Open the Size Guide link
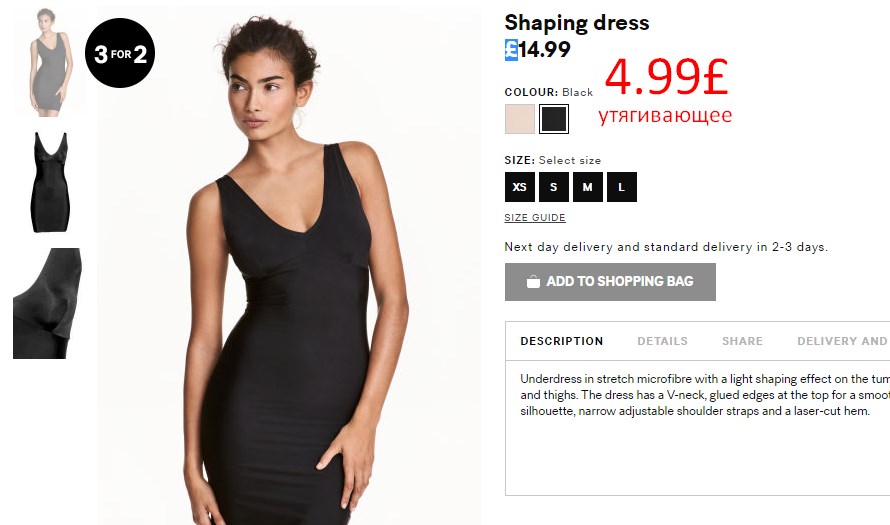Image resolution: width=890 pixels, height=525 pixels. click(x=535, y=217)
